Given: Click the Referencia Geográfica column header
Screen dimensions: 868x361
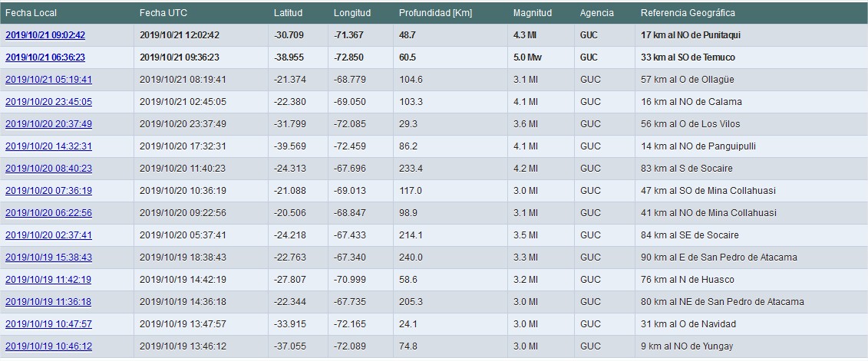Looking at the screenshot, I should click(688, 13).
